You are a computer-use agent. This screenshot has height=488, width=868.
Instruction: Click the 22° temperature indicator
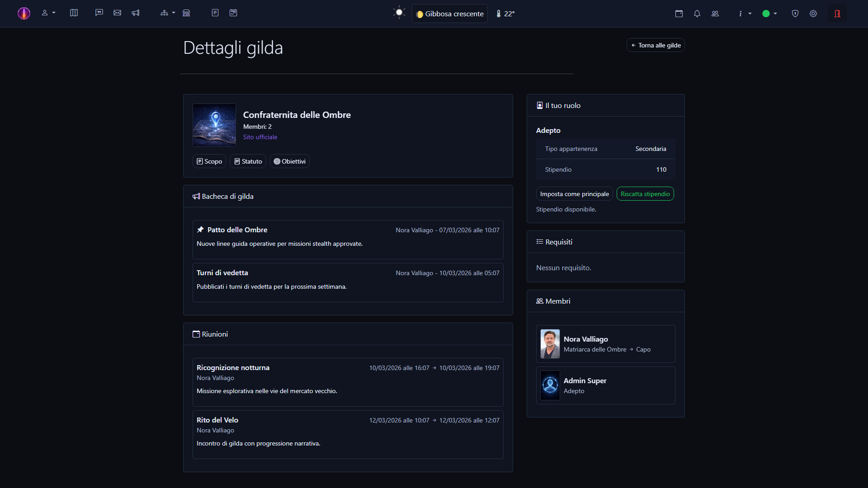(505, 14)
